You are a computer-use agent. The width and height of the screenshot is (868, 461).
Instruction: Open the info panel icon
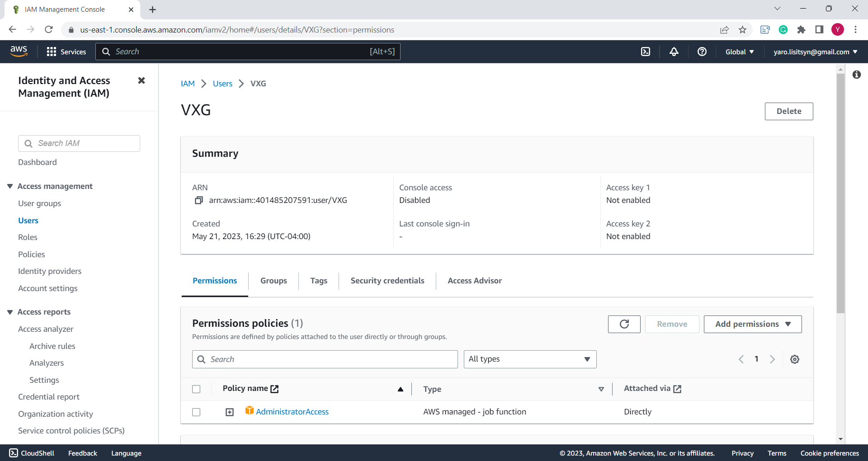pos(856,75)
